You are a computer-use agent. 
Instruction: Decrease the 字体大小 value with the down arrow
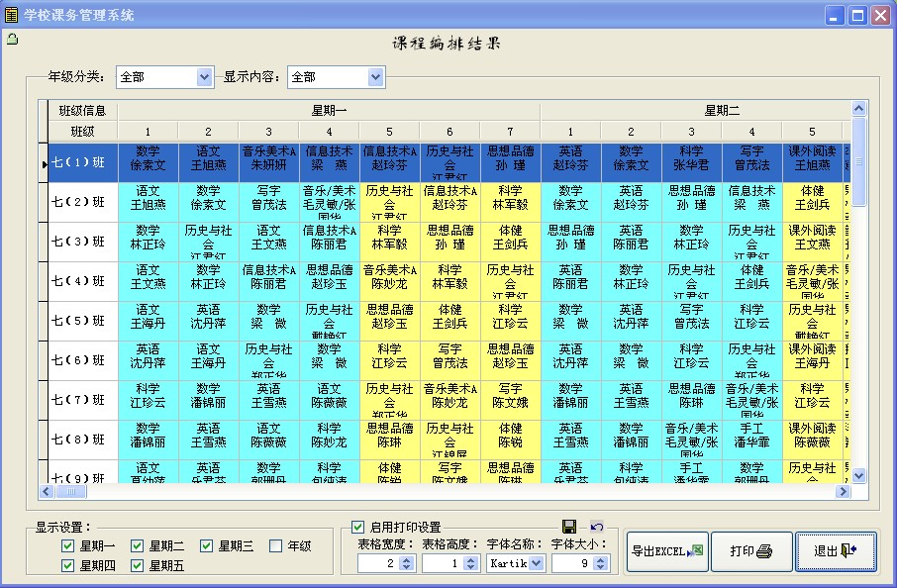600,567
